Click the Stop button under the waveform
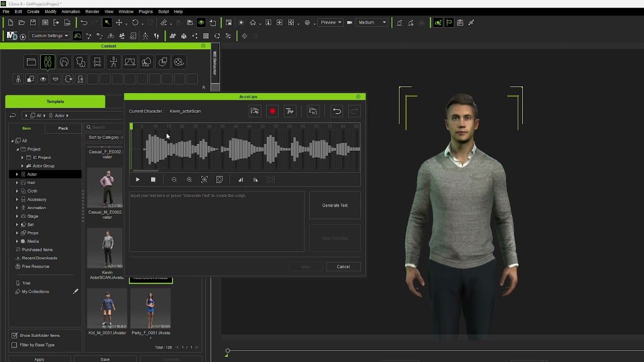644x362 pixels. pyautogui.click(x=153, y=179)
